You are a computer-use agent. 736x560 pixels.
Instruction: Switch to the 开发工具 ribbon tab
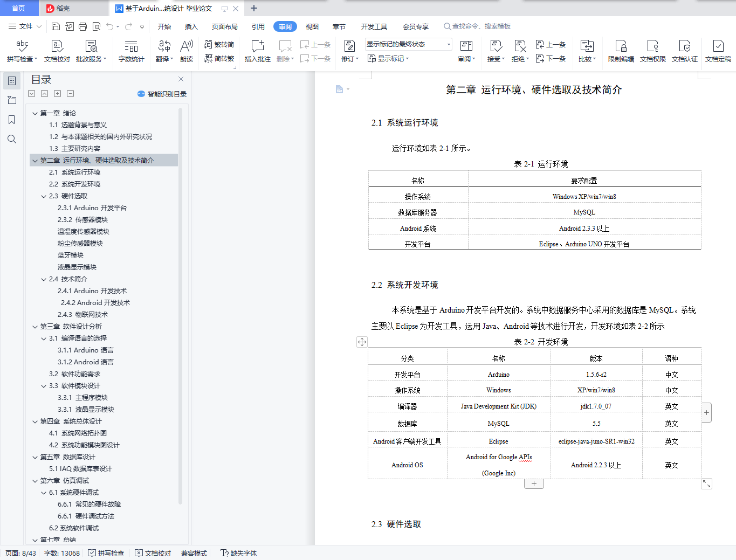(x=374, y=26)
